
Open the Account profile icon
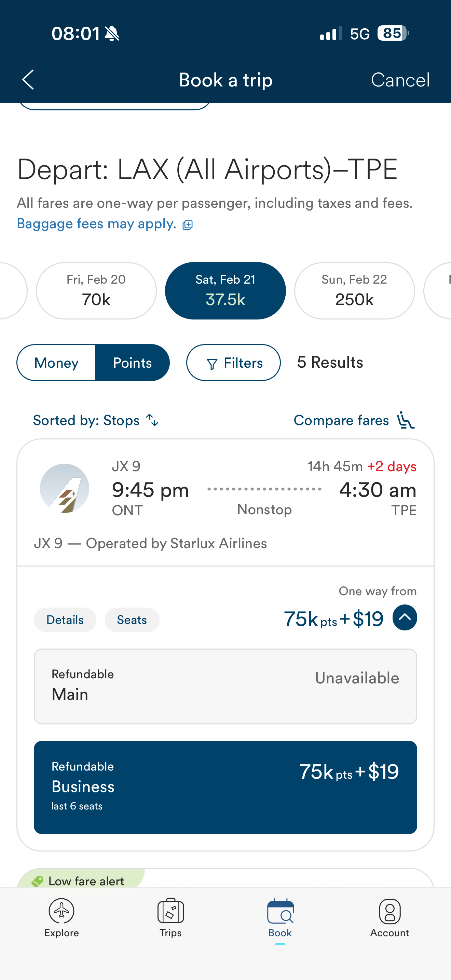click(x=389, y=911)
